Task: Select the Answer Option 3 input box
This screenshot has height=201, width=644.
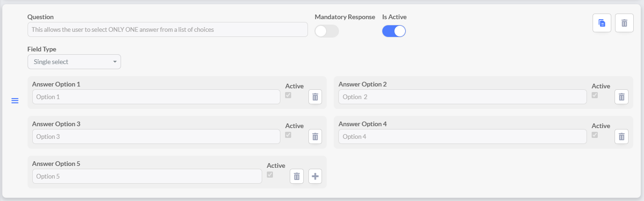Action: [x=156, y=136]
